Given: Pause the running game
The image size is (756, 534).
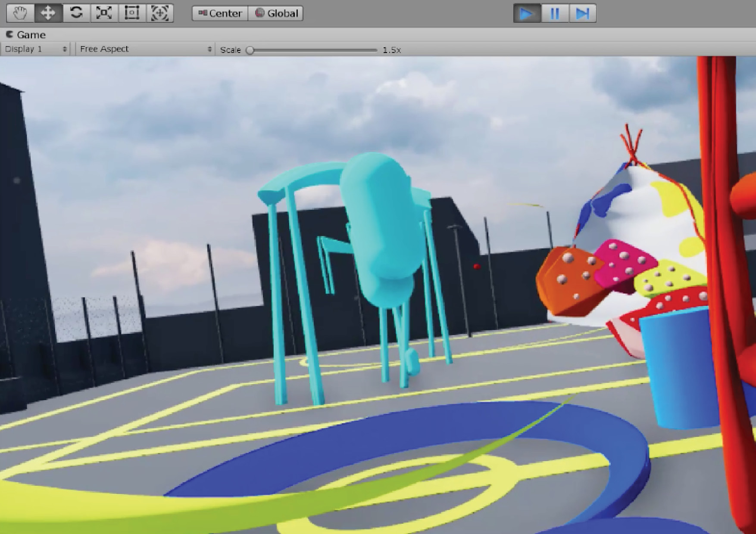Looking at the screenshot, I should click(x=555, y=13).
